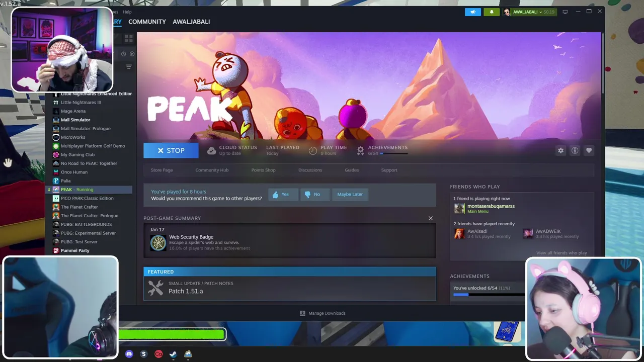Viewport: 644px width, 362px height.
Task: Open friend AwAlsadi avatar
Action: pyautogui.click(x=459, y=234)
